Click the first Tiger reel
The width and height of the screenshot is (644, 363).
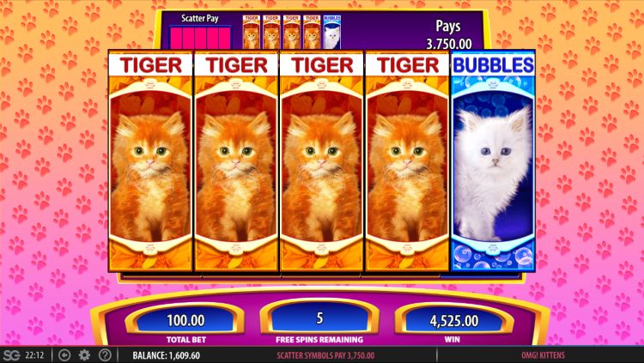tap(150, 161)
